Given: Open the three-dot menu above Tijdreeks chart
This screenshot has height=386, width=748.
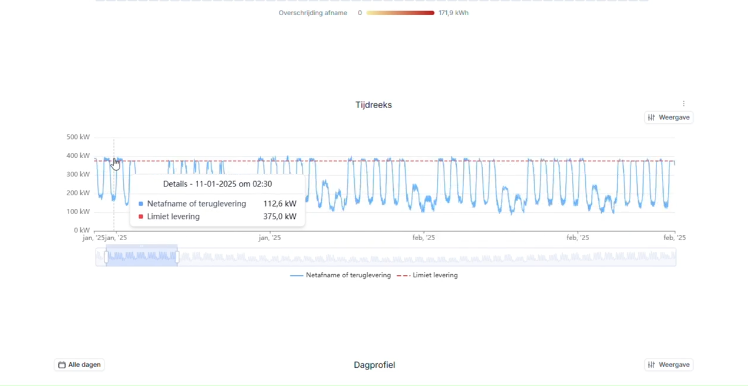Looking at the screenshot, I should pyautogui.click(x=684, y=104).
